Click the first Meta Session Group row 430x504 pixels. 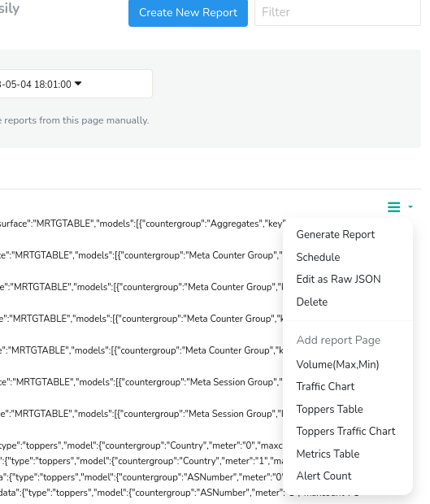141,382
